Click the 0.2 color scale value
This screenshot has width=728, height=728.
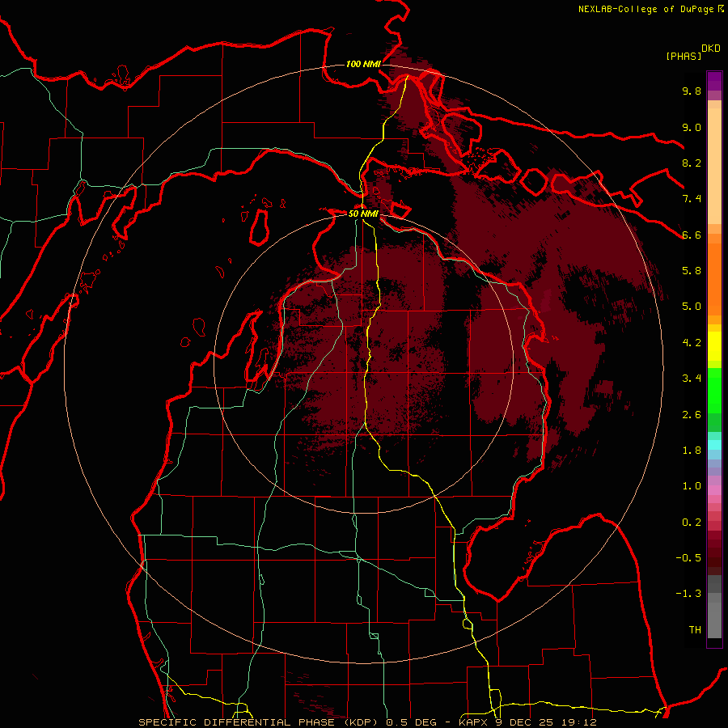point(692,523)
